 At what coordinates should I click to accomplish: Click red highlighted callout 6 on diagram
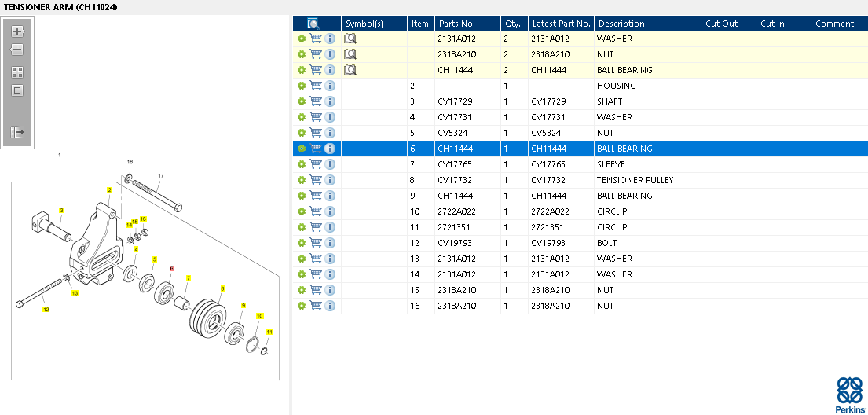pyautogui.click(x=171, y=267)
